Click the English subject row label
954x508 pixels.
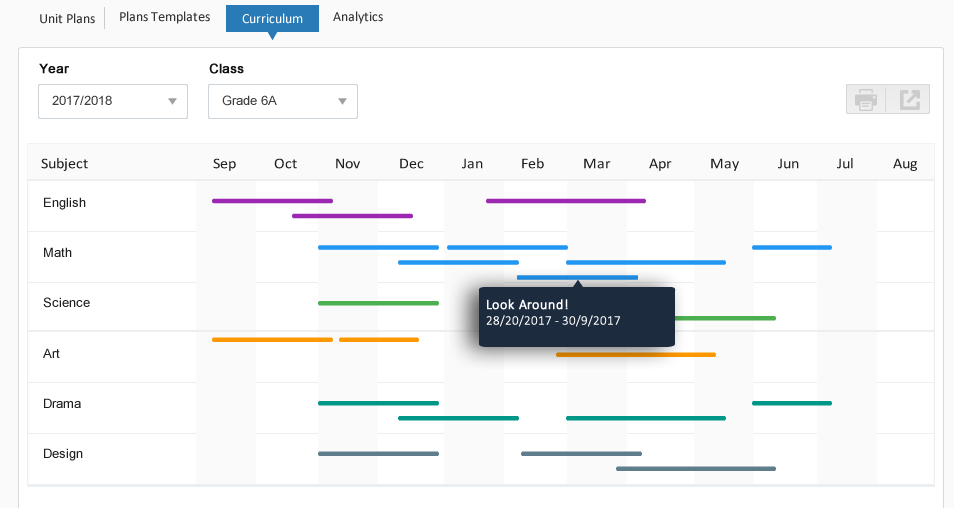click(x=65, y=203)
